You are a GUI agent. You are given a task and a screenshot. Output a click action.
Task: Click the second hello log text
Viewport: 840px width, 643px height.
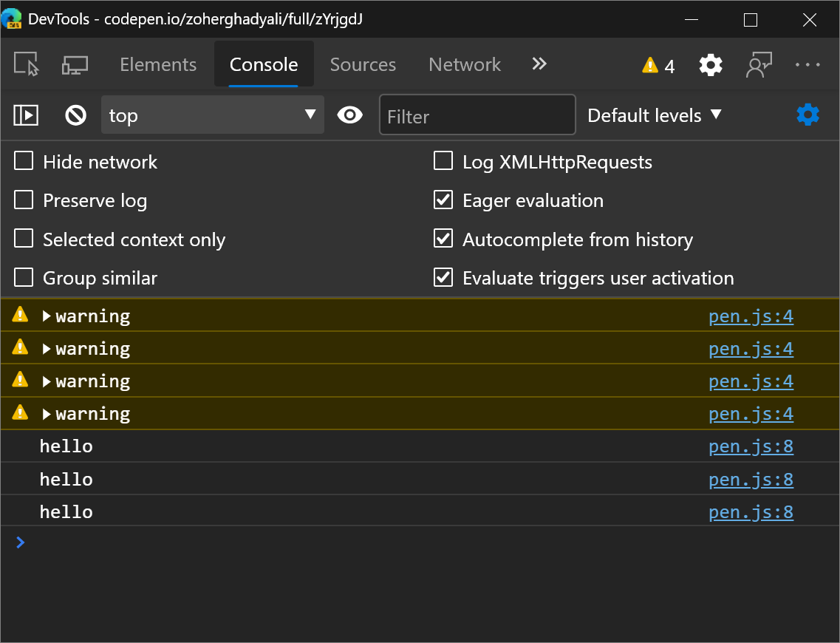click(66, 480)
